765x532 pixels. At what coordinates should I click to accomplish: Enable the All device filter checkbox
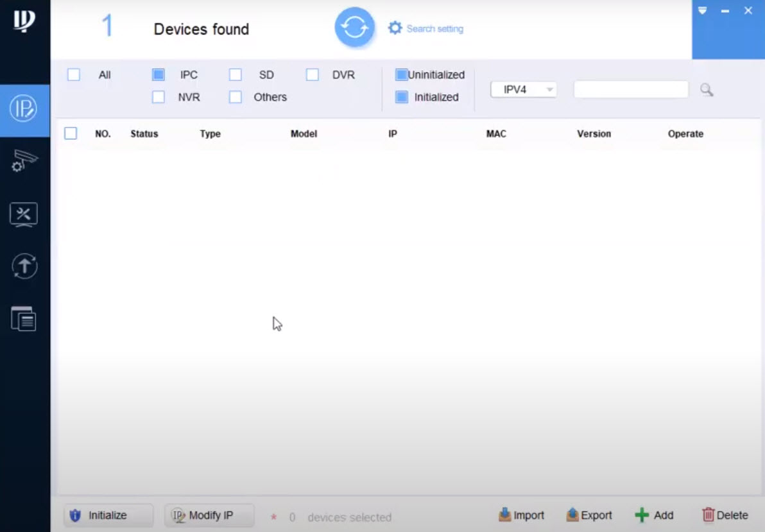(73, 74)
